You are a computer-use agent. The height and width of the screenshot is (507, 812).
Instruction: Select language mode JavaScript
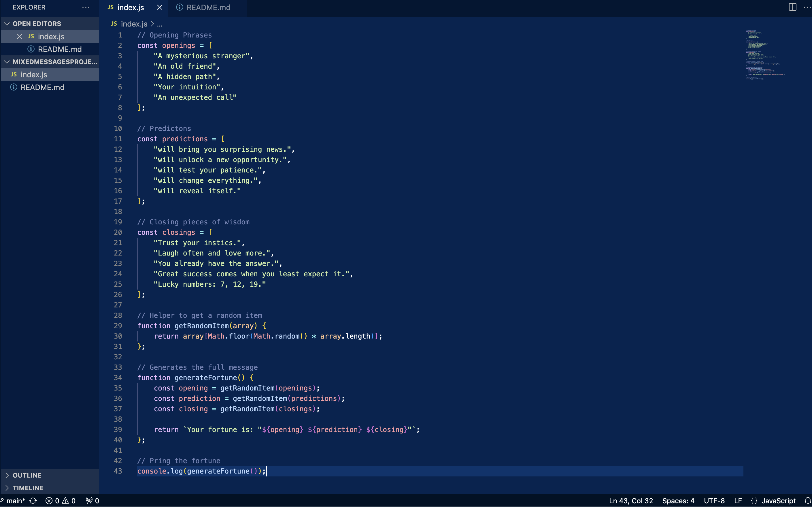[x=778, y=501]
